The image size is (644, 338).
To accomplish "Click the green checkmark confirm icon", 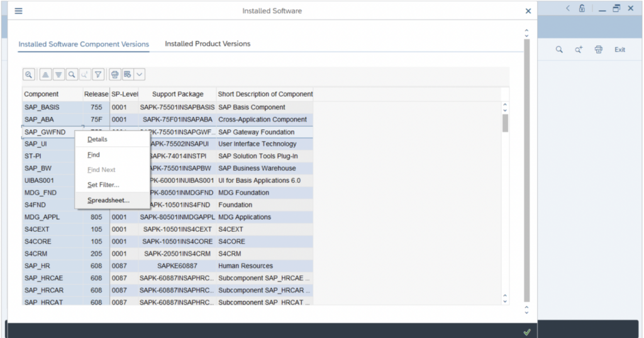I will pos(527,332).
